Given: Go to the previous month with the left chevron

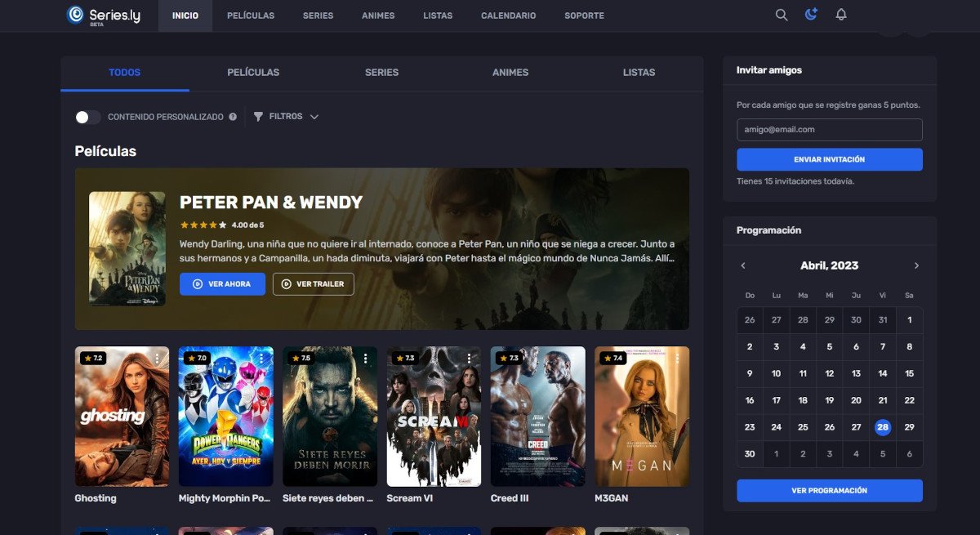Looking at the screenshot, I should (743, 265).
